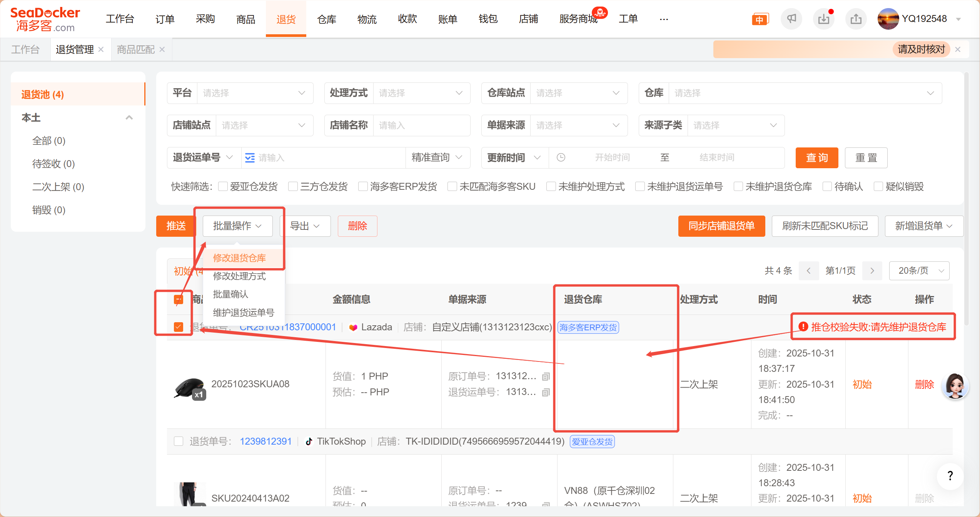Viewport: 980px width, 517px height.
Task: Open the customer service avatar chat
Action: point(955,385)
